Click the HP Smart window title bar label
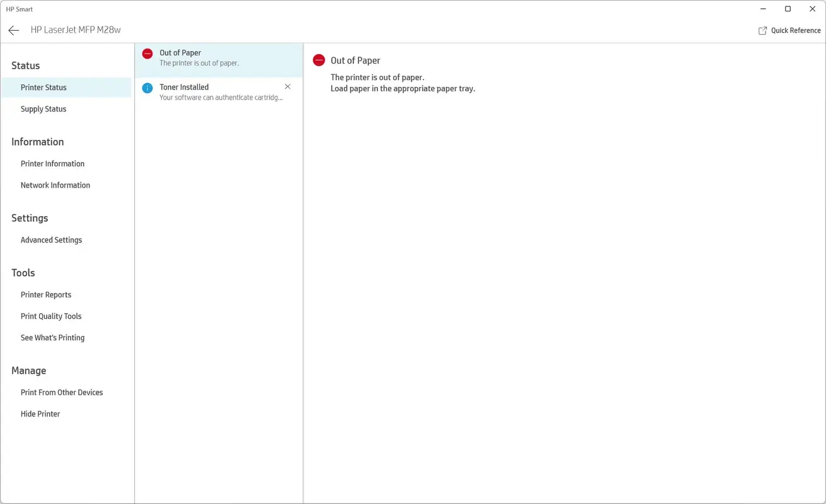This screenshot has height=504, width=826. (x=19, y=9)
